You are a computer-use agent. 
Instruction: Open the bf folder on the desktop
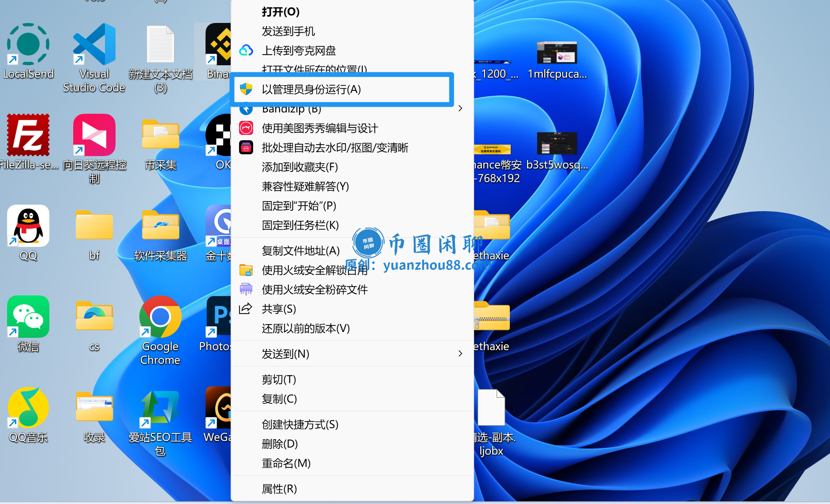coord(94,226)
